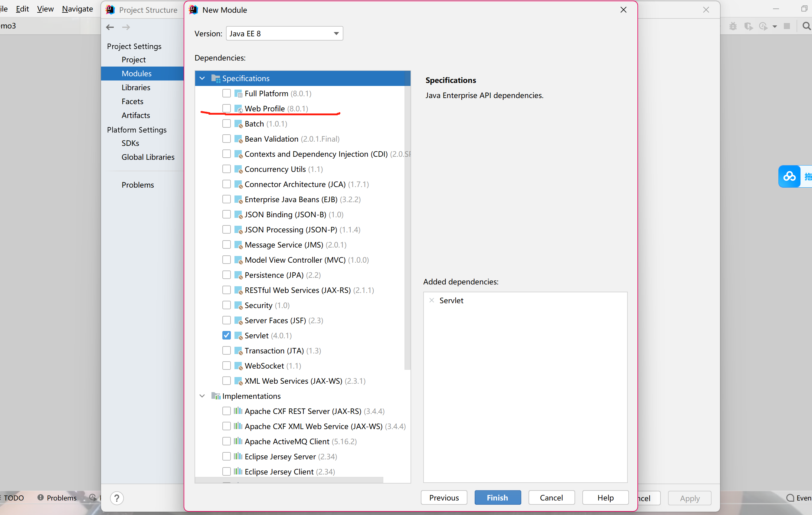This screenshot has width=812, height=515.
Task: Collapse the Specifications tree node
Action: [x=202, y=78]
